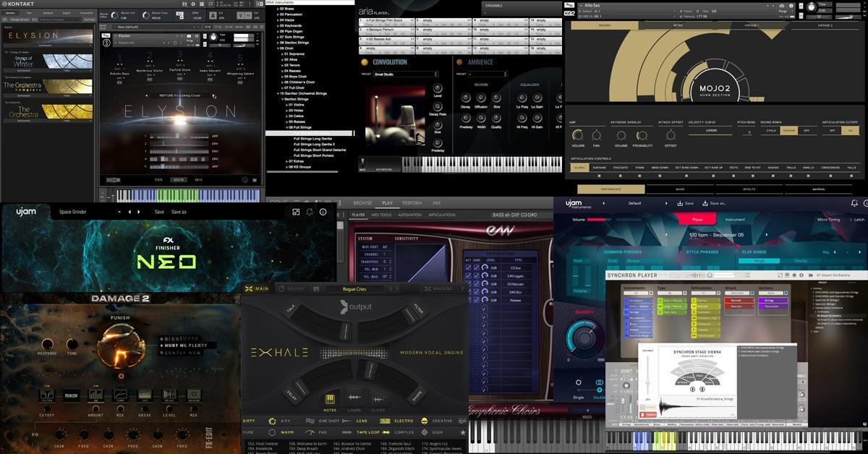The image size is (868, 454).
Task: Set Round Robin to RANDOM in MOJO 2
Action: point(788,132)
